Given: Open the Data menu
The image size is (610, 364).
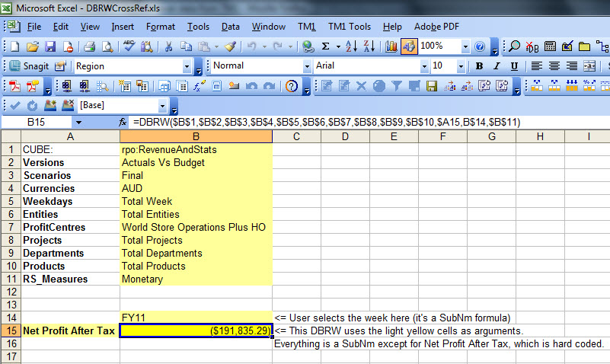Looking at the screenshot, I should (230, 27).
